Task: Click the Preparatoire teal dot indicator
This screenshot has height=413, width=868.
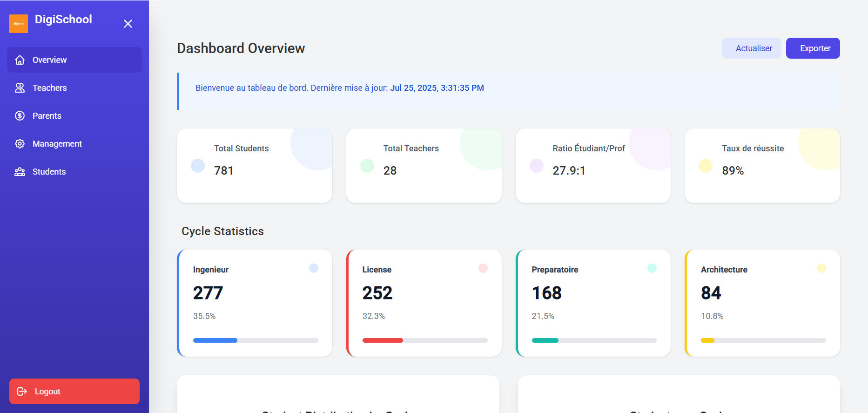Action: tap(652, 268)
